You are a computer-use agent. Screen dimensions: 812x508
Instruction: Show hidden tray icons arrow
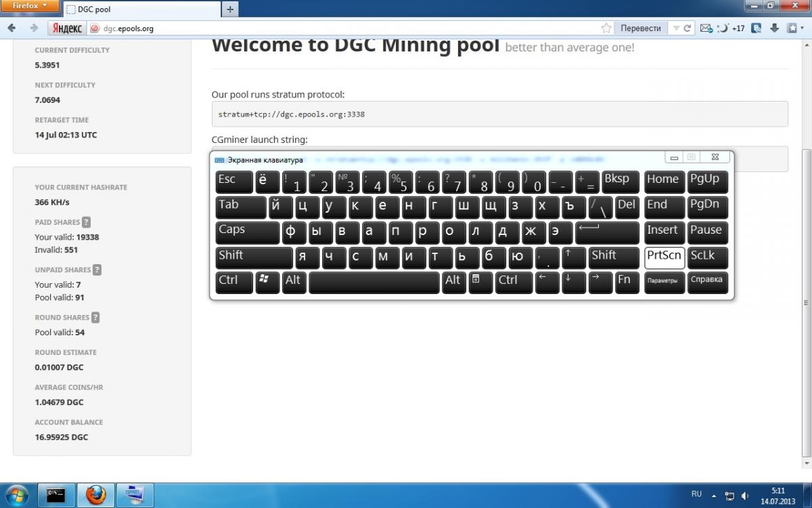[715, 496]
